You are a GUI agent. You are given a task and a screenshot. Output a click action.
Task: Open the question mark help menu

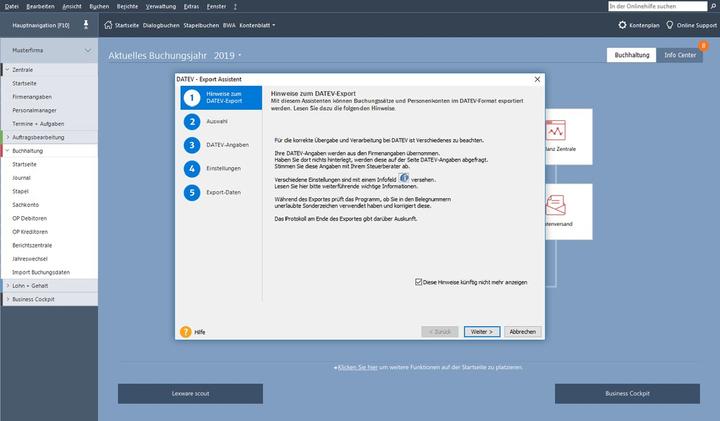click(x=235, y=6)
